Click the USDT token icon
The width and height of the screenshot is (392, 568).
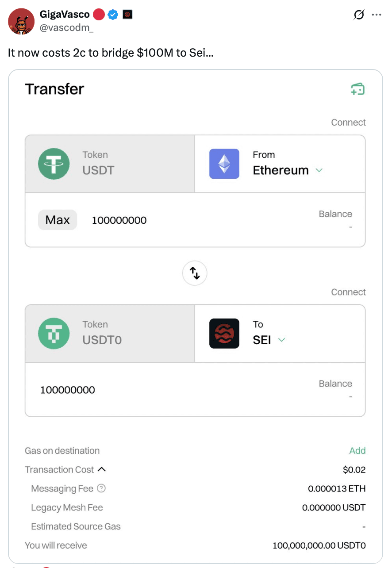54,163
